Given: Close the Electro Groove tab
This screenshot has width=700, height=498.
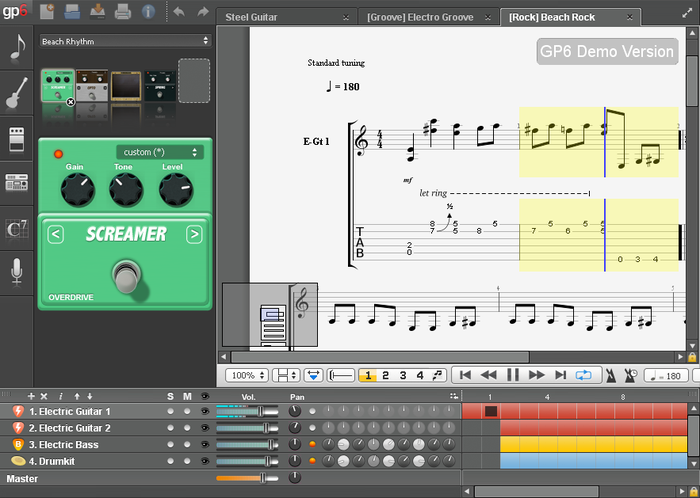Looking at the screenshot, I should coord(488,18).
